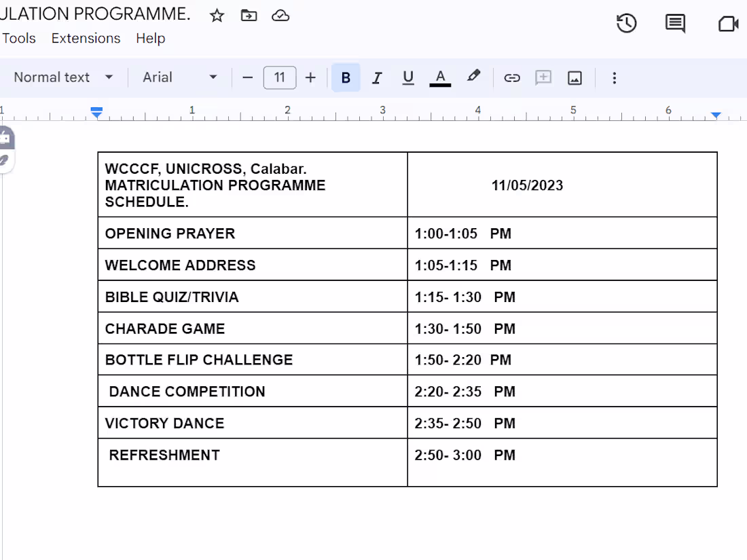Click the document title text
The image size is (747, 560).
click(x=95, y=14)
